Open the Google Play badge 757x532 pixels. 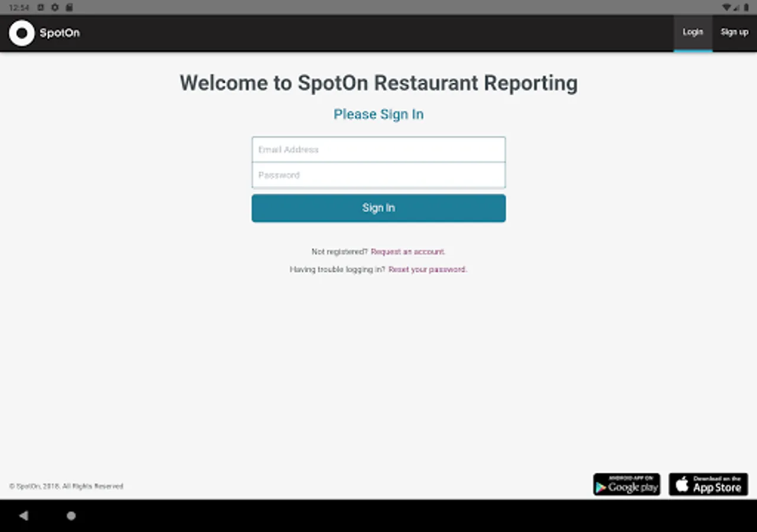pyautogui.click(x=627, y=484)
